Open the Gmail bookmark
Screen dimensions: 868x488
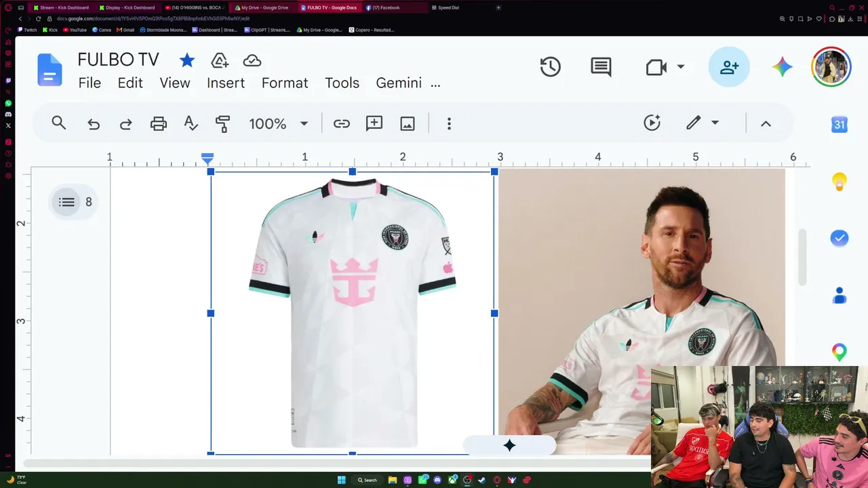click(125, 30)
